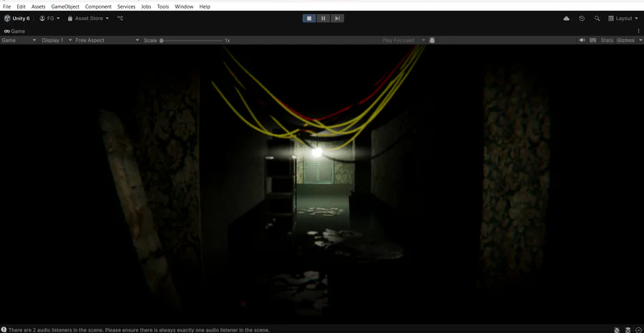This screenshot has width=644, height=333.
Task: Open the Game view mode dropdown
Action: (x=19, y=40)
